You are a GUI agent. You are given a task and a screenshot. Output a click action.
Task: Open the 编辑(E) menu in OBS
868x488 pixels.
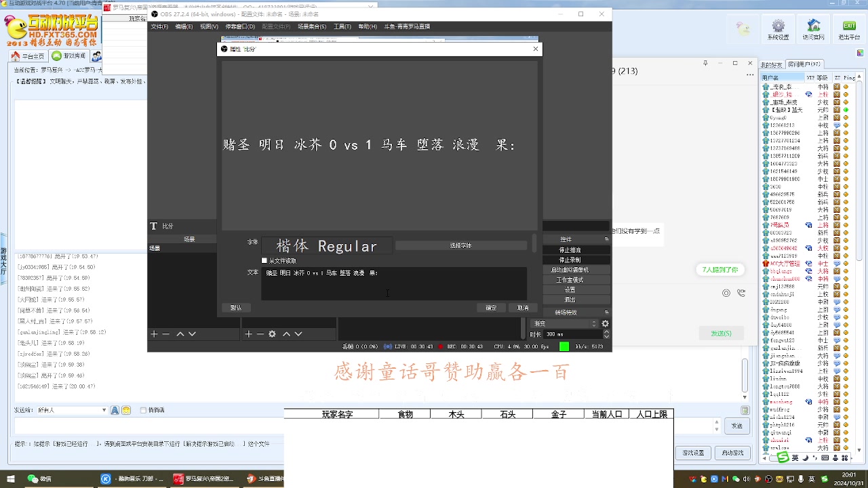pos(184,26)
